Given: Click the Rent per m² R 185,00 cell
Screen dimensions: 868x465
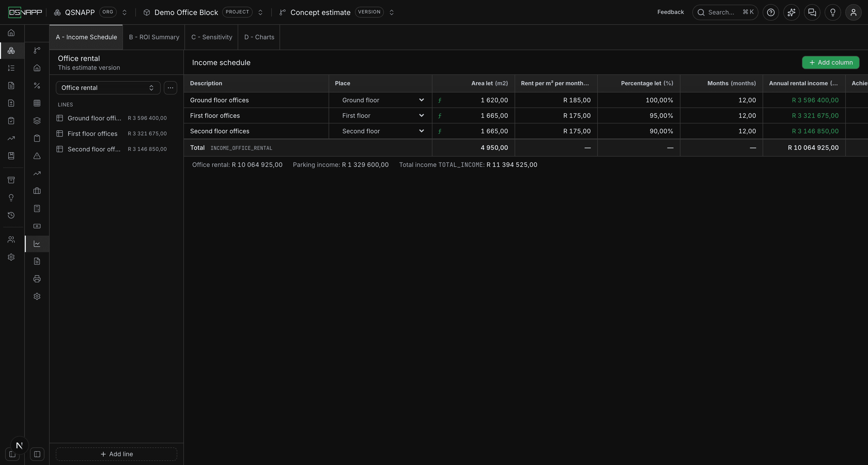Looking at the screenshot, I should coord(556,100).
